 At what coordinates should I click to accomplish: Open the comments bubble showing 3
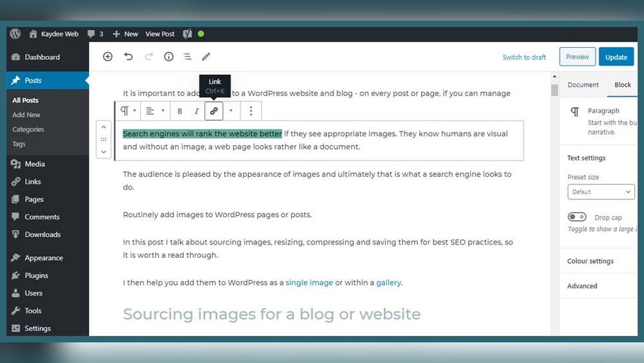pos(95,34)
